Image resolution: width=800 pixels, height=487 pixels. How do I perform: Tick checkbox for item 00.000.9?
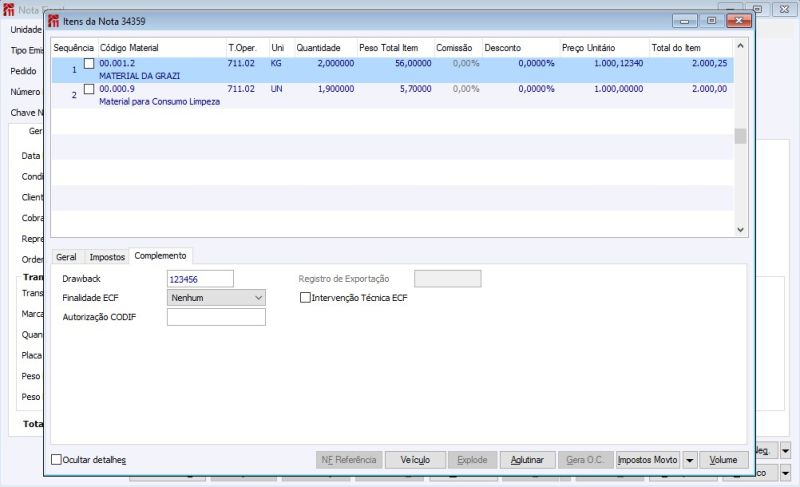89,89
